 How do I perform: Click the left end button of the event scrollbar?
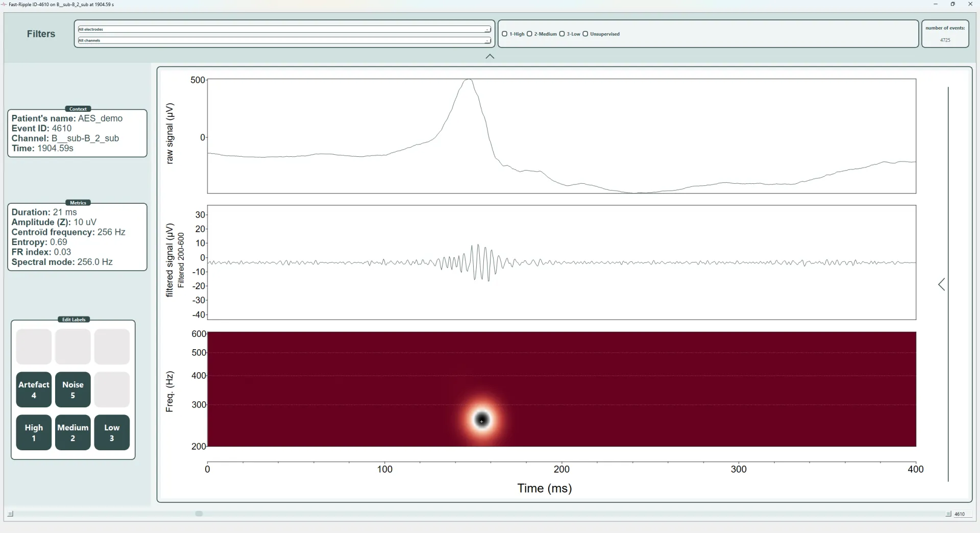(x=10, y=514)
